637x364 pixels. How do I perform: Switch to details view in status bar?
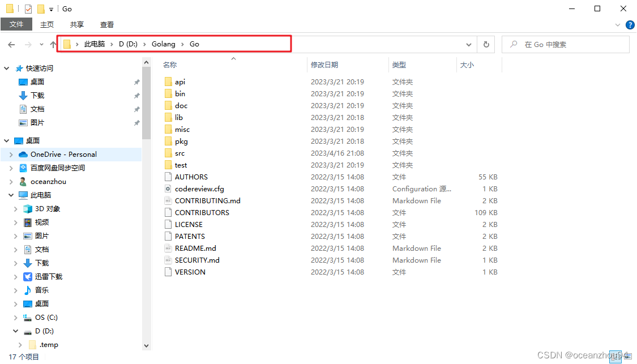[x=615, y=357]
